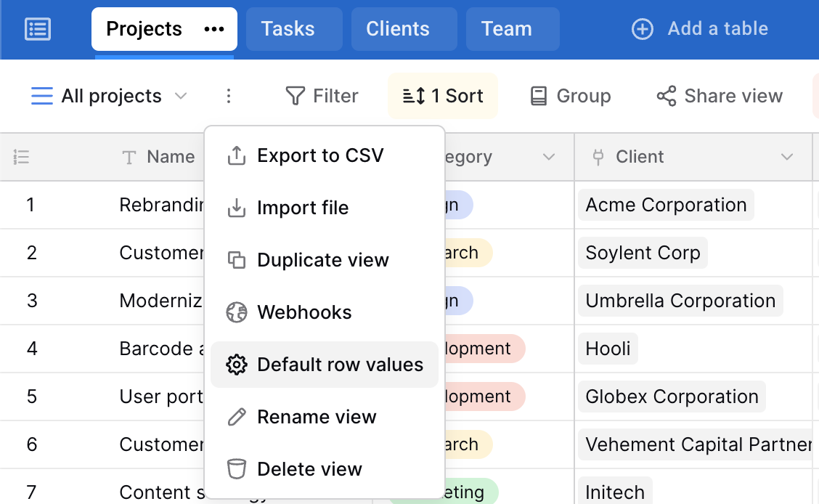Click the Soylent Corp client chip

[643, 253]
